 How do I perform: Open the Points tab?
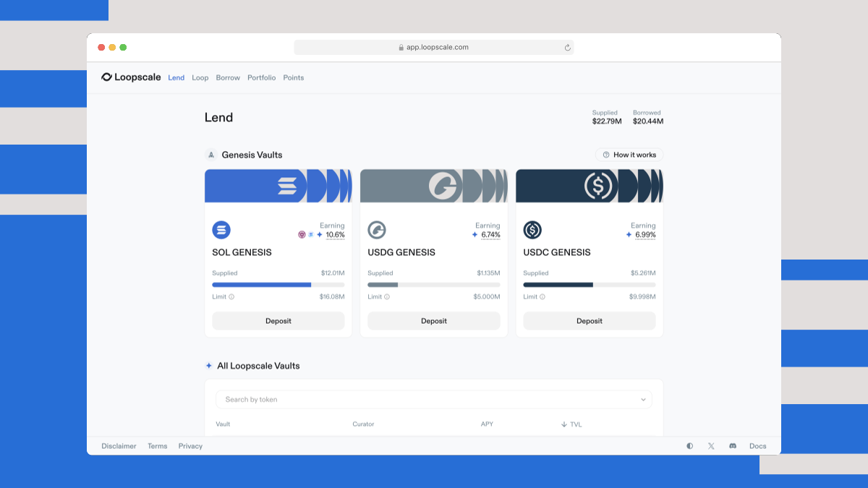[x=293, y=77]
